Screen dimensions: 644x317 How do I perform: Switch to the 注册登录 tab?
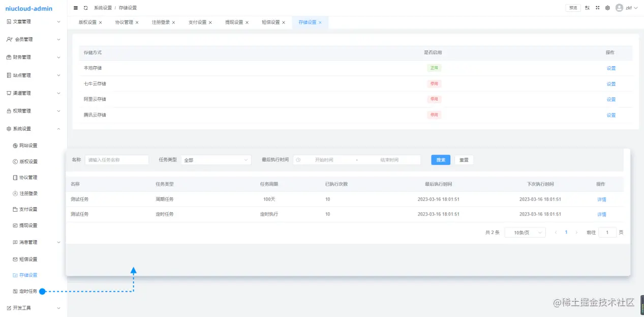[161, 22]
